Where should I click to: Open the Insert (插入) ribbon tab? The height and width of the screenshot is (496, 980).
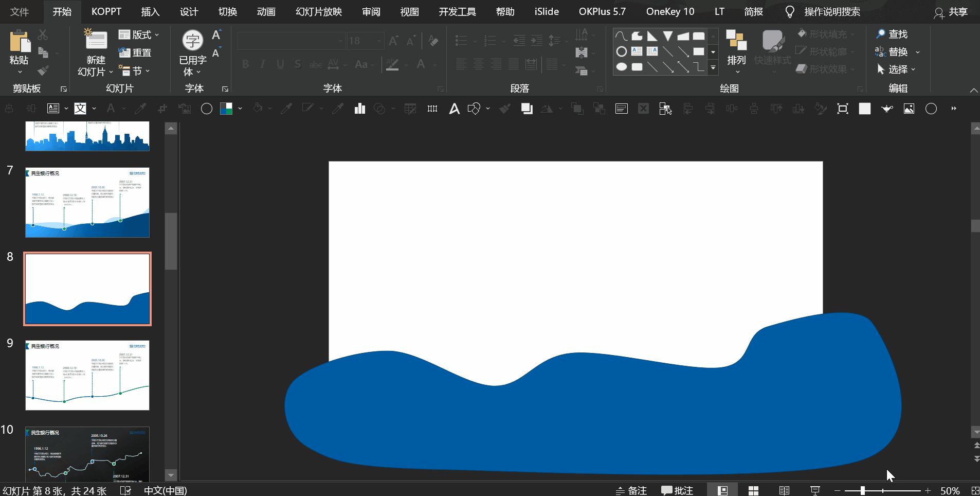pyautogui.click(x=150, y=11)
